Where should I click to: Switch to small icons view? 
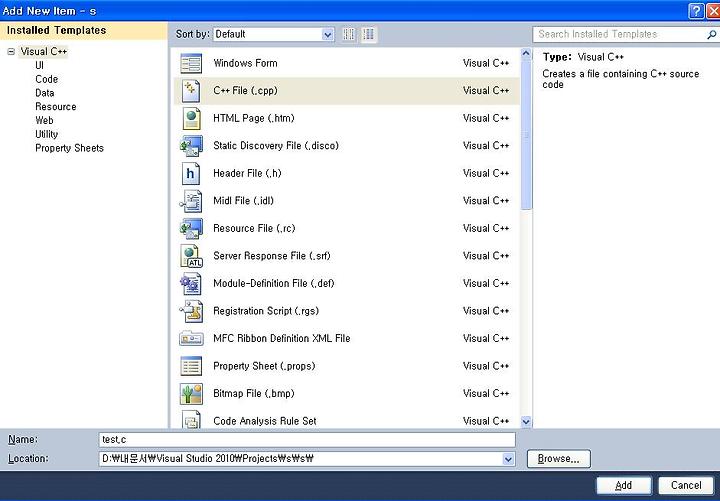click(x=349, y=34)
